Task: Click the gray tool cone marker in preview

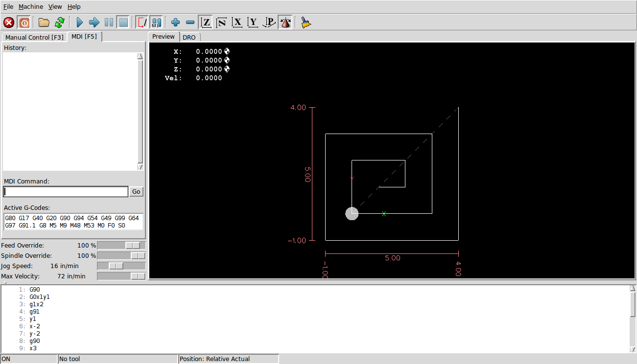Action: 352,214
